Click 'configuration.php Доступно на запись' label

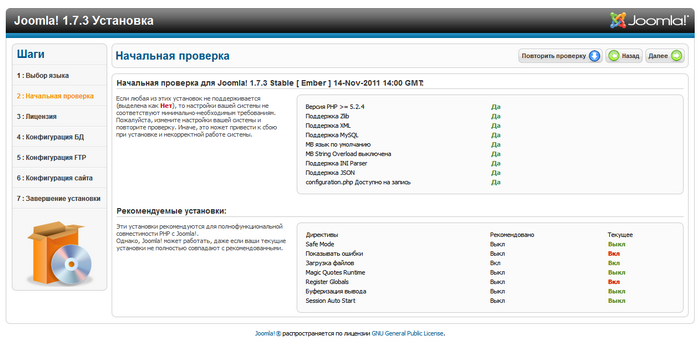click(x=358, y=182)
